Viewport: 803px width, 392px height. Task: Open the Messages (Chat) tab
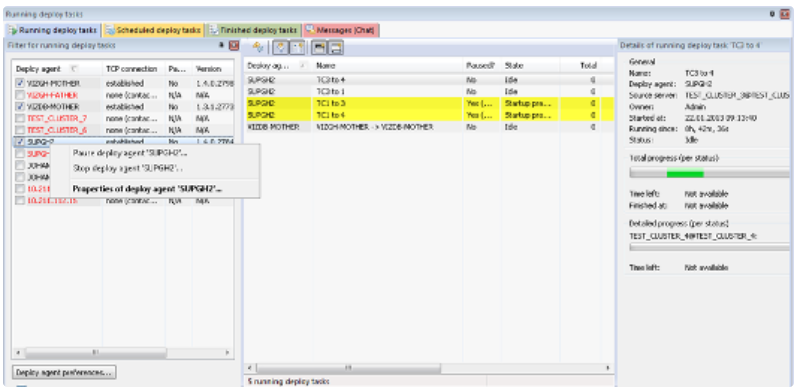pyautogui.click(x=341, y=30)
